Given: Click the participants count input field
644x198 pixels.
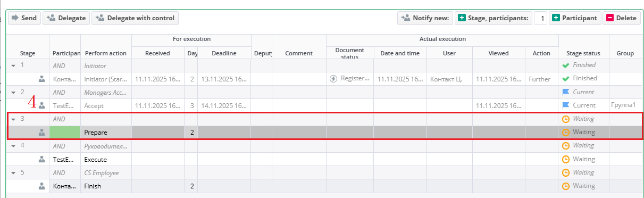Looking at the screenshot, I should pos(540,18).
